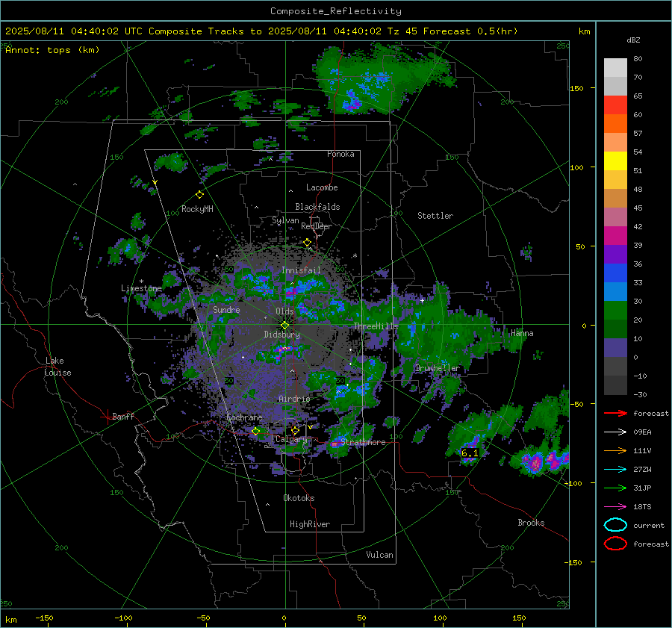Click the green 31JP arrow in legend
The image size is (672, 628).
click(x=615, y=488)
